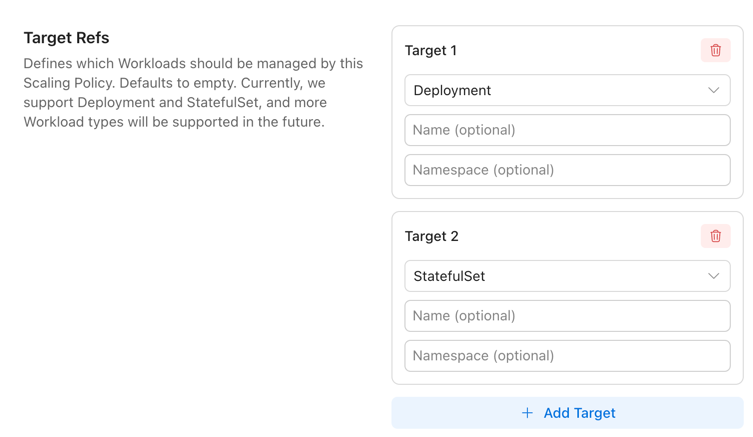Click the Add Target label text
The image size is (753, 437).
[x=579, y=413]
